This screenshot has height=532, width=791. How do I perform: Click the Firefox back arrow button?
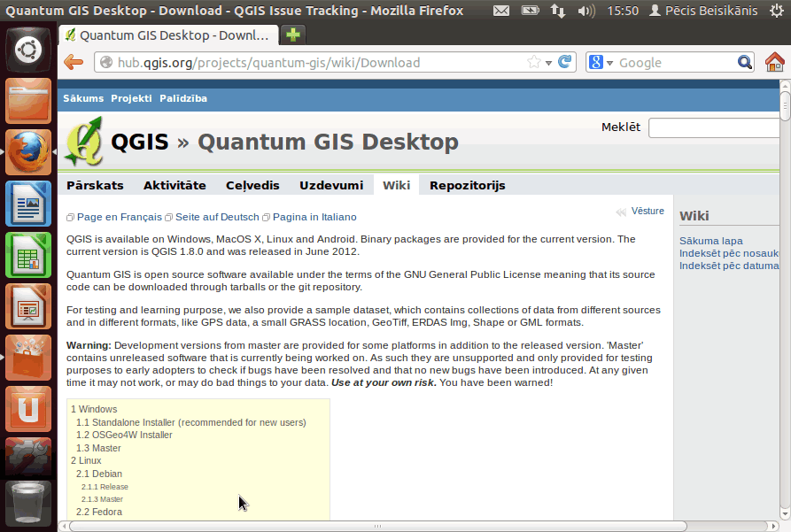point(74,63)
